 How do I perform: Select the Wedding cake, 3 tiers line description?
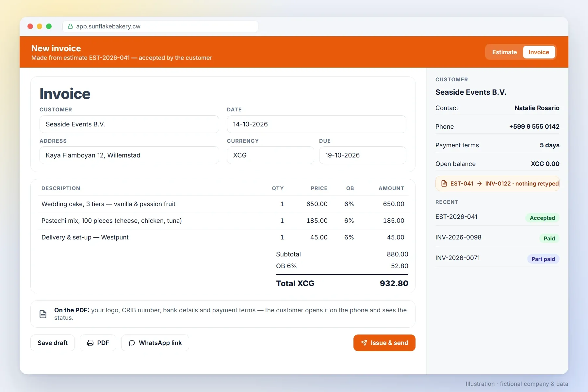pyautogui.click(x=108, y=204)
